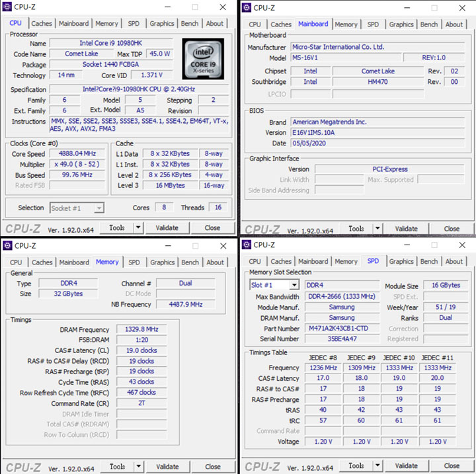Open Tools dropdown arrow in Mainboard window
The width and height of the screenshot is (476, 474).
377,228
